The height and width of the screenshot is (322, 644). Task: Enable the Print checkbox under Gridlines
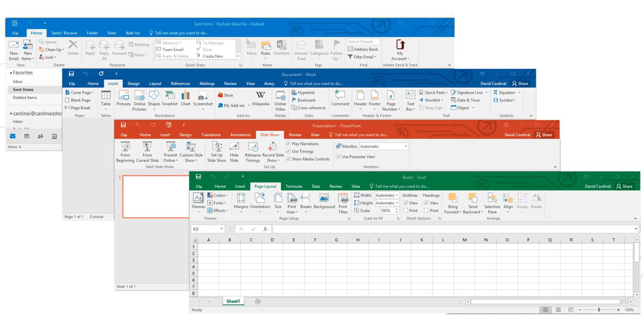pos(406,211)
